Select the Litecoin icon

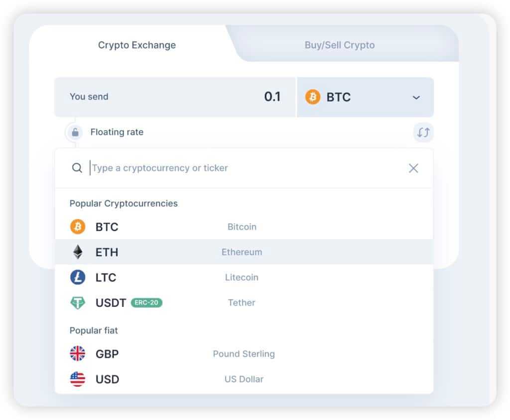(77, 278)
